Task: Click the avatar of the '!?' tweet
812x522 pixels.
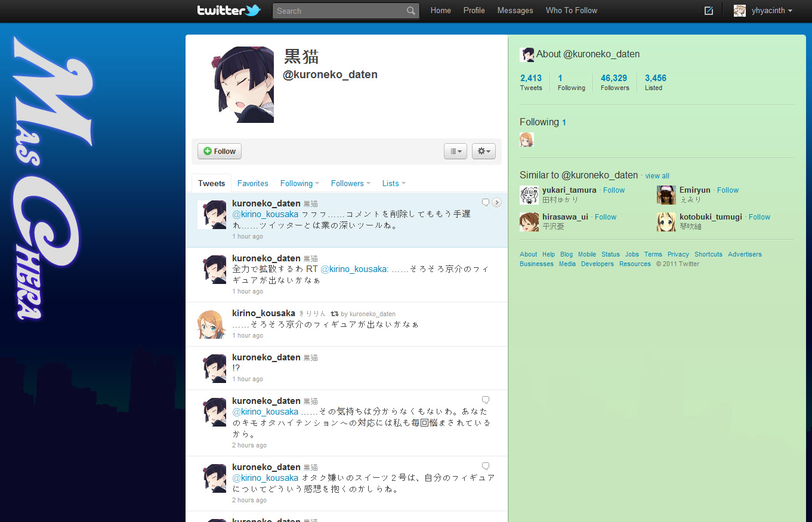Action: [x=212, y=368]
